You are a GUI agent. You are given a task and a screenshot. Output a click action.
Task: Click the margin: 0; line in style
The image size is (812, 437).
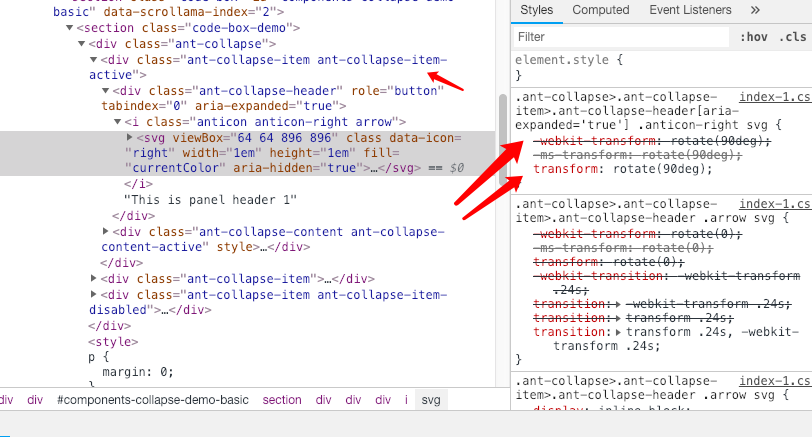coord(138,372)
